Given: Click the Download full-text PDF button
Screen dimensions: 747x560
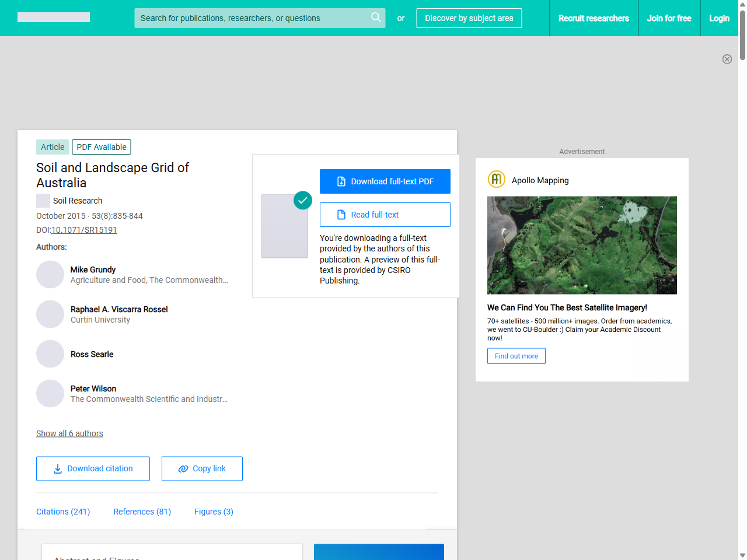Looking at the screenshot, I should [385, 181].
